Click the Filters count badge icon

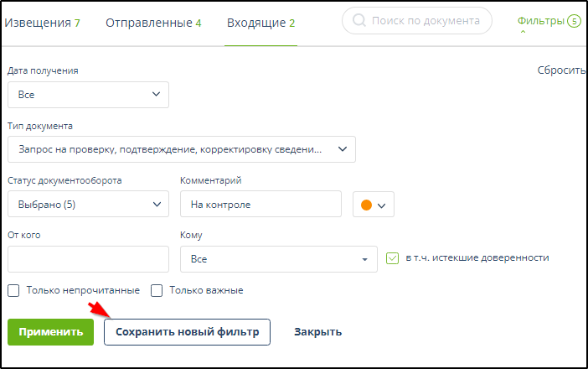(x=574, y=22)
